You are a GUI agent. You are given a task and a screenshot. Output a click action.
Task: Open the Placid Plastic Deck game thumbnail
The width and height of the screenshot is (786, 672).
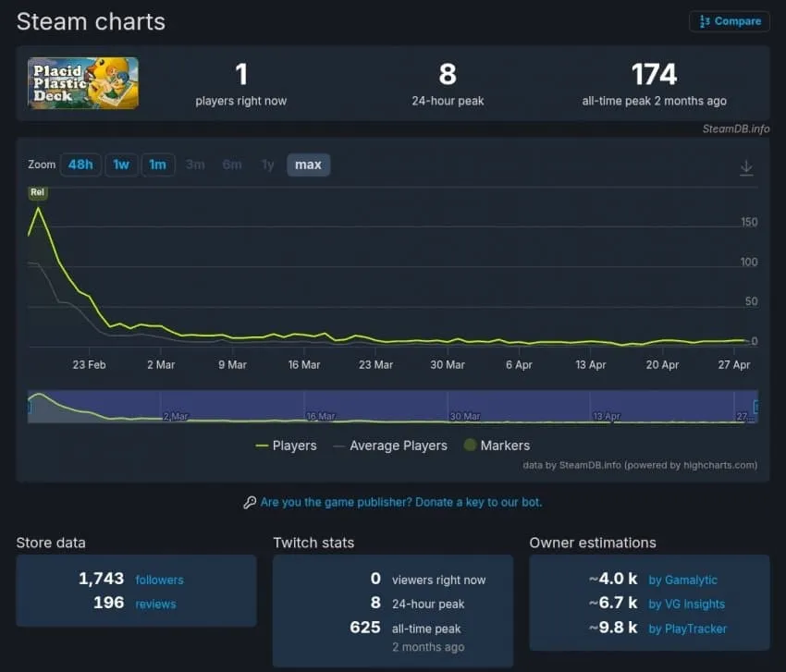click(83, 83)
